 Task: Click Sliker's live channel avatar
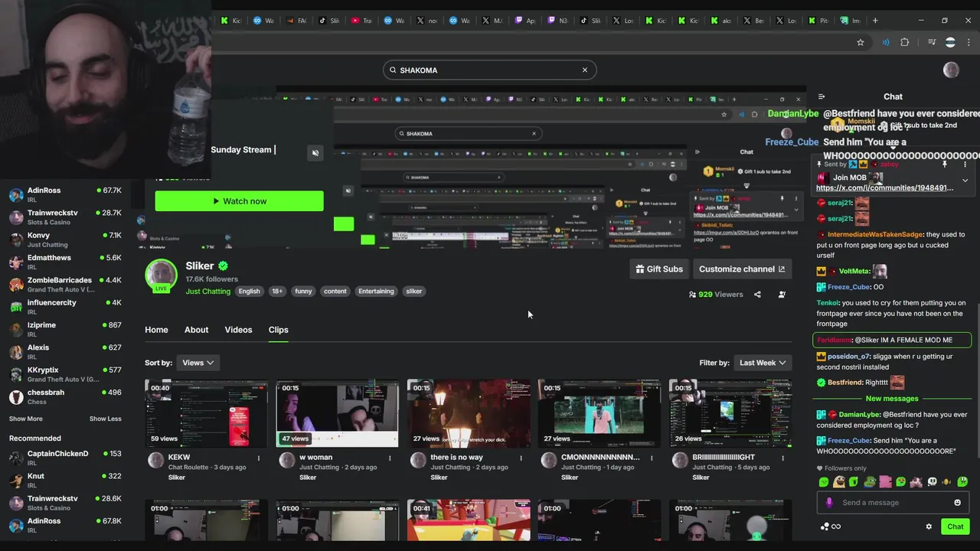[x=161, y=275]
